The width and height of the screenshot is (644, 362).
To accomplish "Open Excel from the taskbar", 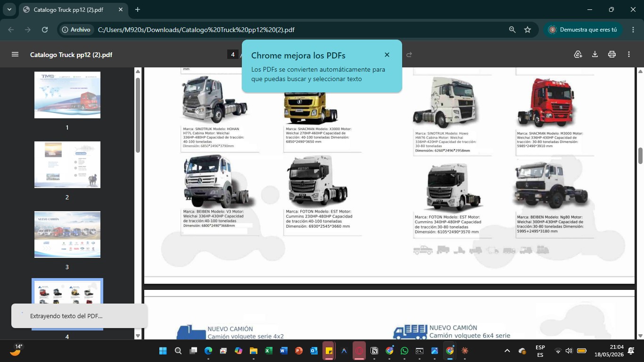I will coord(269,351).
